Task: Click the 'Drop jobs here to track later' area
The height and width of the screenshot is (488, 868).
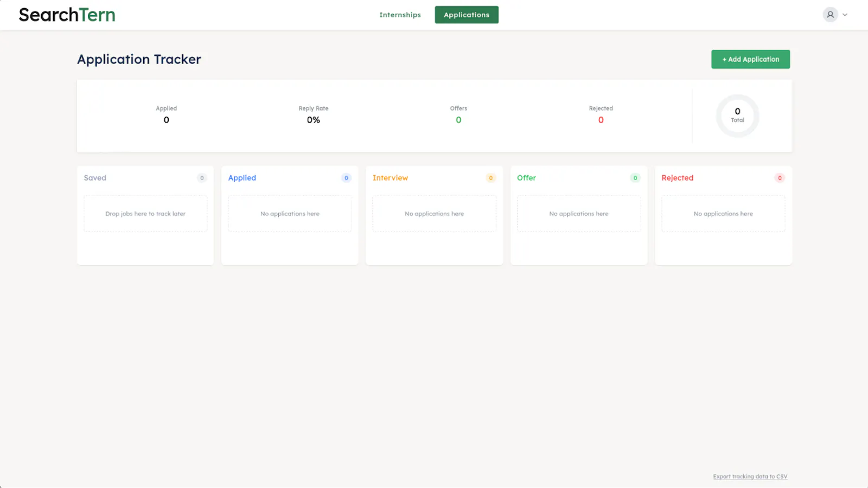Action: pos(145,214)
